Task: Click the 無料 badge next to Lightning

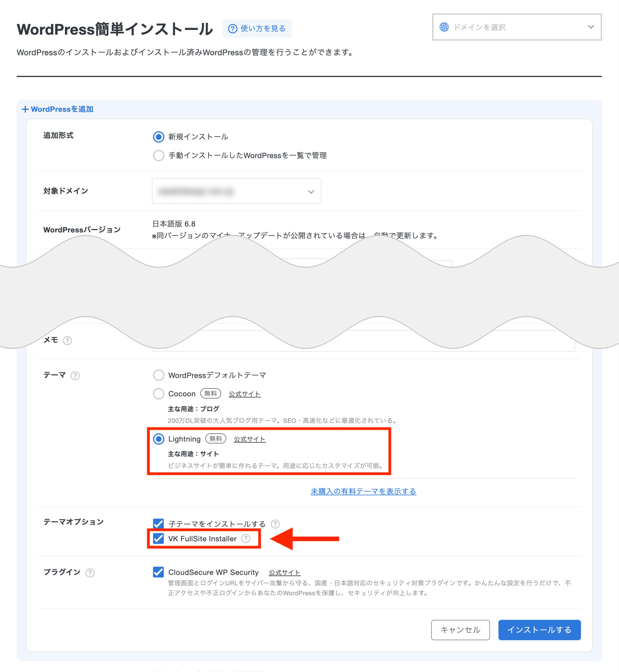Action: (216, 439)
